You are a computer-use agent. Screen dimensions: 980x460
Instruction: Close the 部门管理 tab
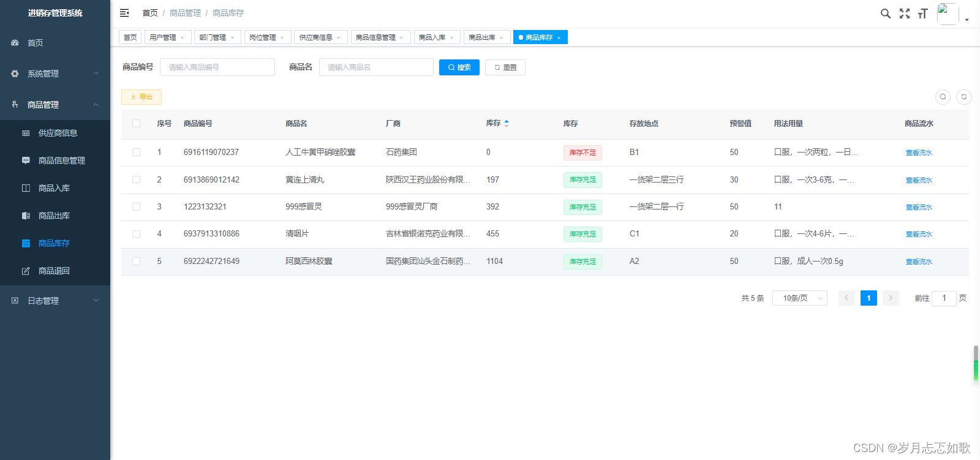coord(232,38)
